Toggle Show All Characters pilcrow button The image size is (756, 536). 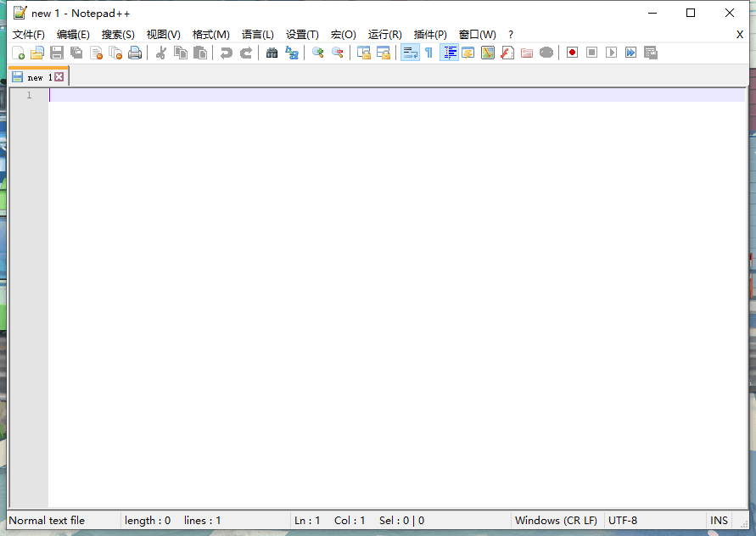click(428, 53)
